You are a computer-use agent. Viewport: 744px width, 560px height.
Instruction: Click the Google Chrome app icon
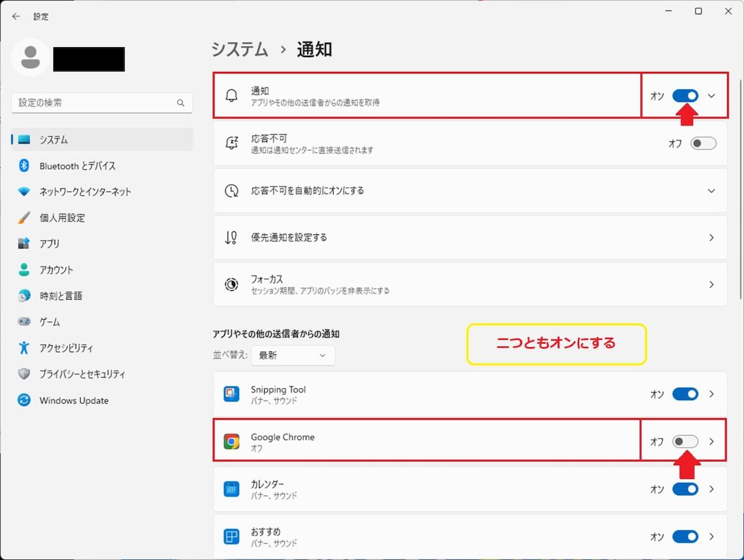point(231,442)
